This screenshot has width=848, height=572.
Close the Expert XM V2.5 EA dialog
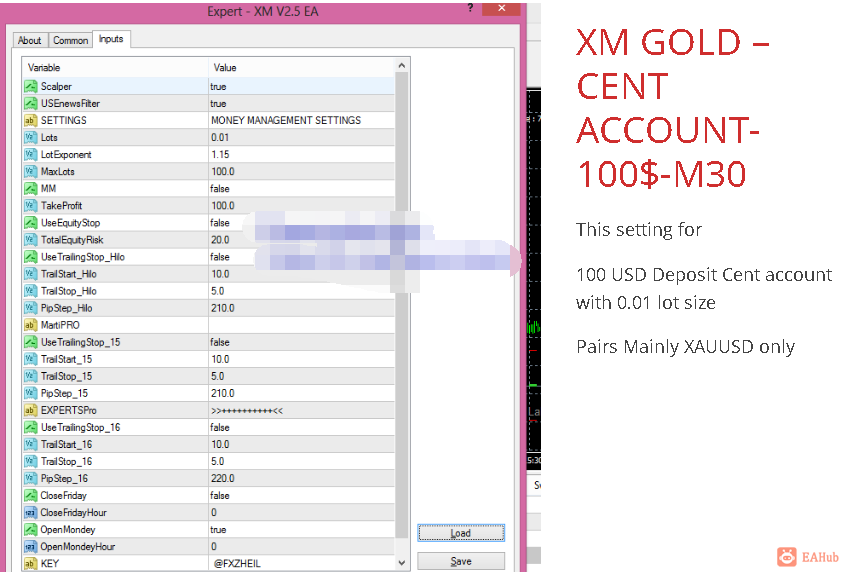(501, 8)
